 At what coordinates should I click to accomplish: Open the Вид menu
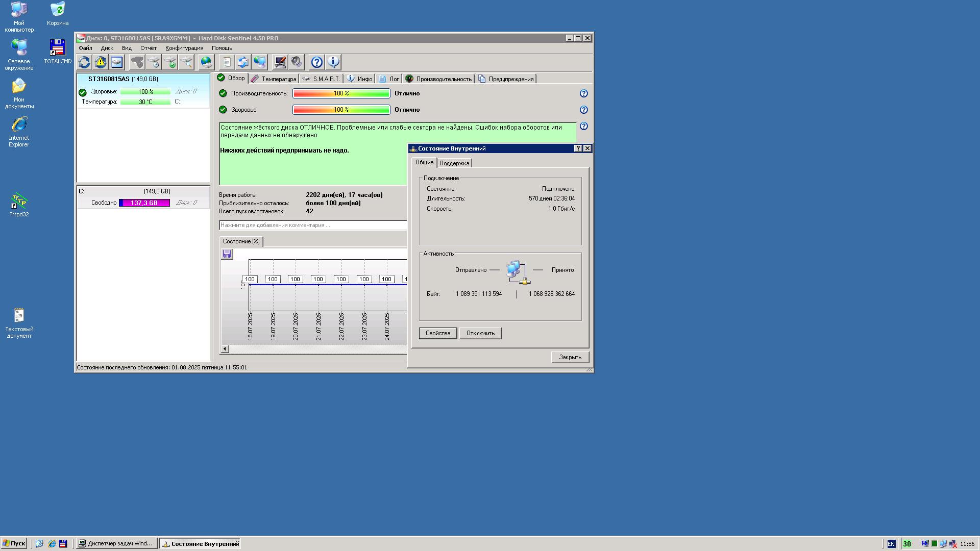point(127,48)
